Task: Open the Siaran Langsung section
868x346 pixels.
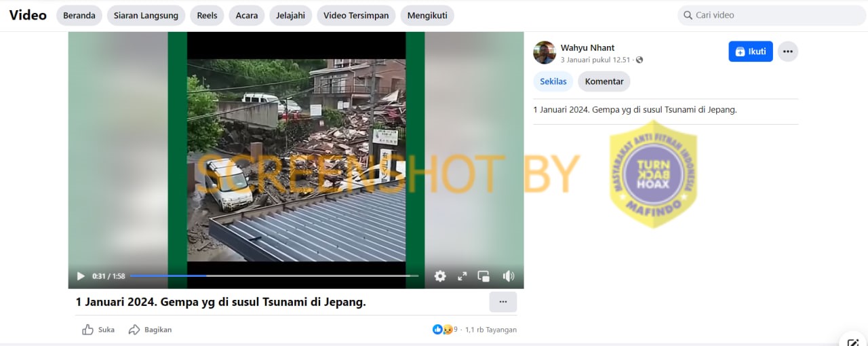Action: (x=146, y=16)
